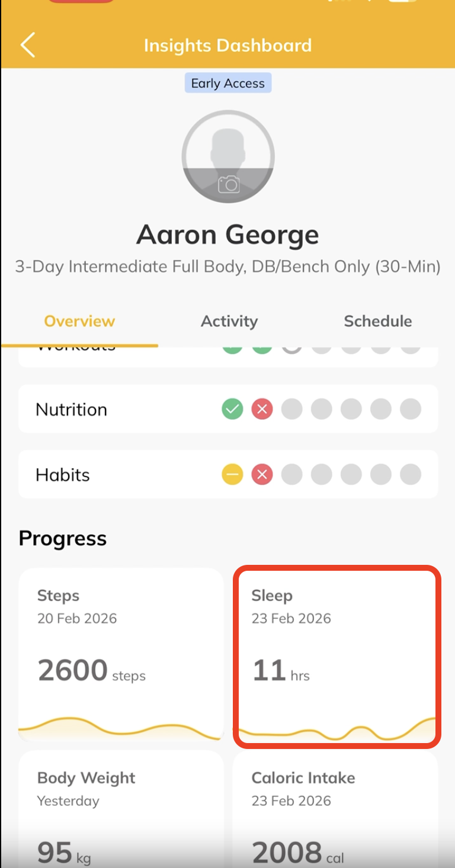Tap the camera icon on profile photo

pyautogui.click(x=228, y=185)
